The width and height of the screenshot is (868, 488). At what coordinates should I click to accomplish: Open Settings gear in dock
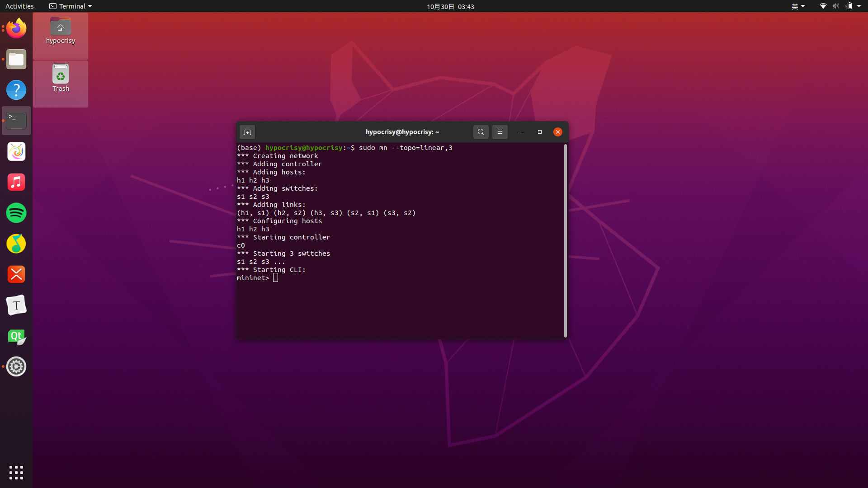click(x=16, y=366)
